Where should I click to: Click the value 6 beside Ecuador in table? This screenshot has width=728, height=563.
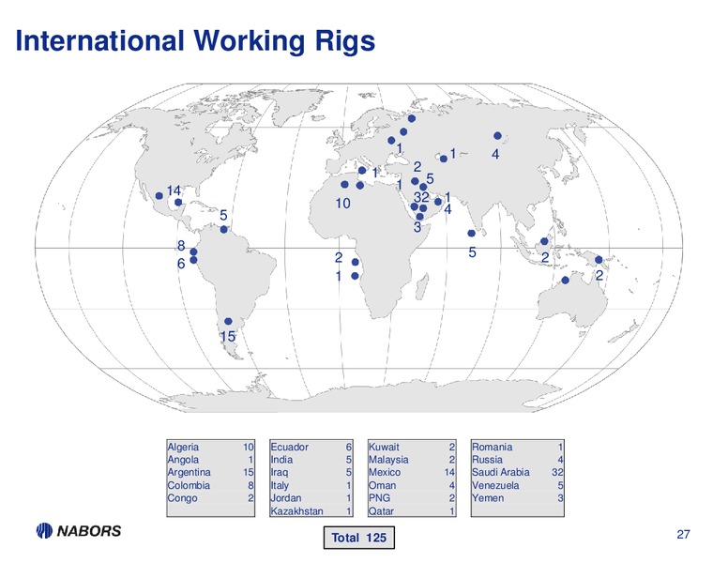pos(349,447)
